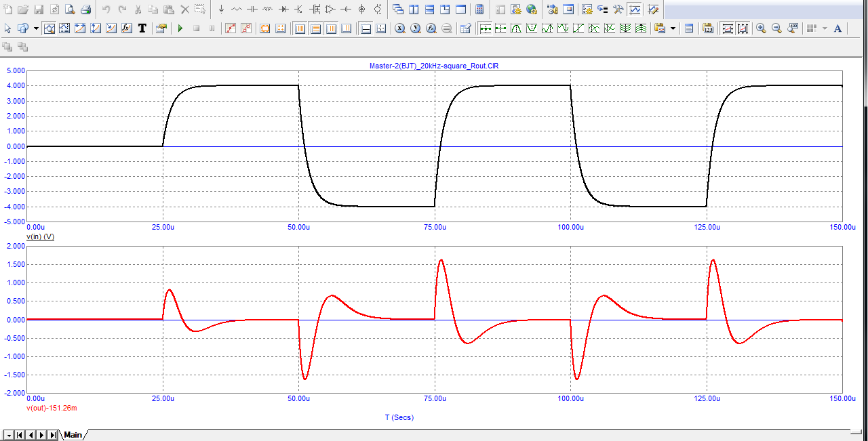Toggle data points display icon

pyautogui.click(x=230, y=28)
